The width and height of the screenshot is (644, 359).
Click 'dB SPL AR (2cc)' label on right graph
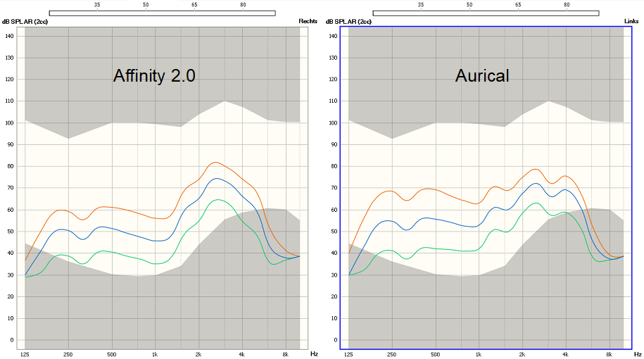(x=348, y=22)
